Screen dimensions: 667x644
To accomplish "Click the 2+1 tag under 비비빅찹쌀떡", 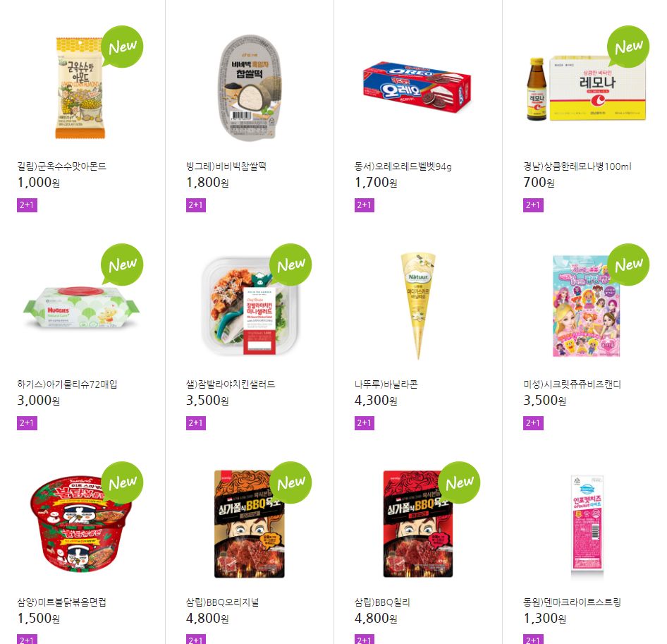I will click(x=196, y=205).
